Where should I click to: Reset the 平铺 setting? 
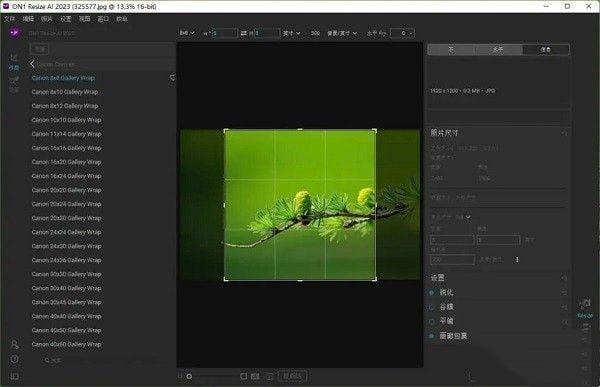(564, 322)
